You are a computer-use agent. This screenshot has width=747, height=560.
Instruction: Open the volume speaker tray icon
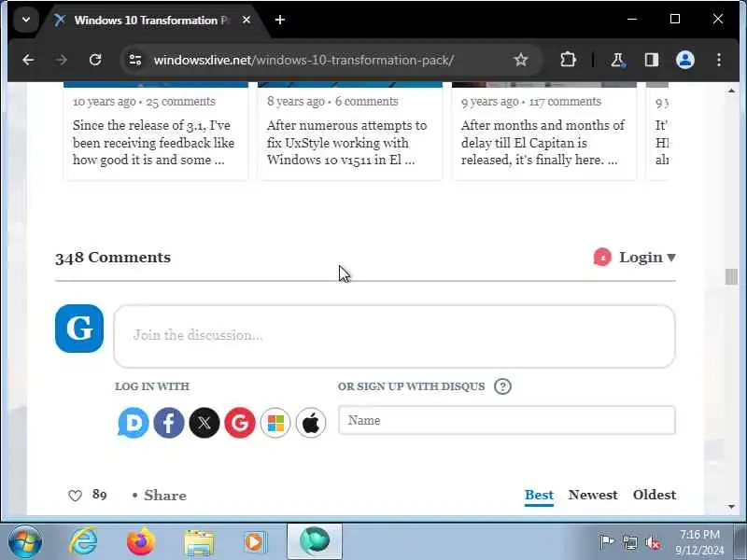point(653,542)
